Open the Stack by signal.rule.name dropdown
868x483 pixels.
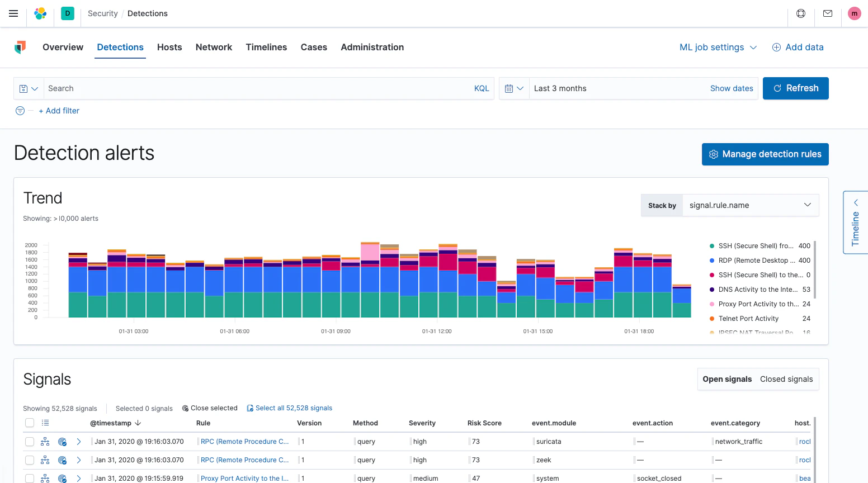click(751, 205)
